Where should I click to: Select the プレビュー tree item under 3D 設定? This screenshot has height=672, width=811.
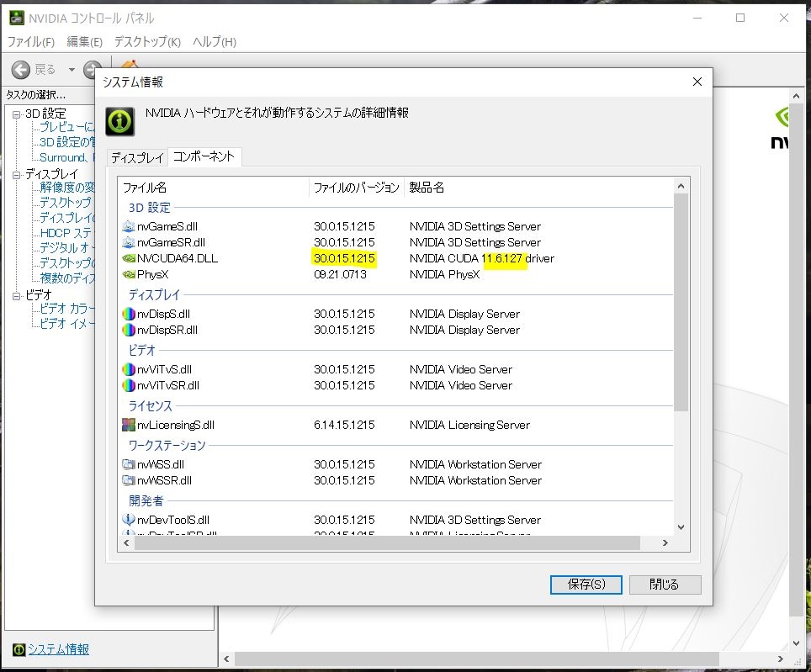66,127
